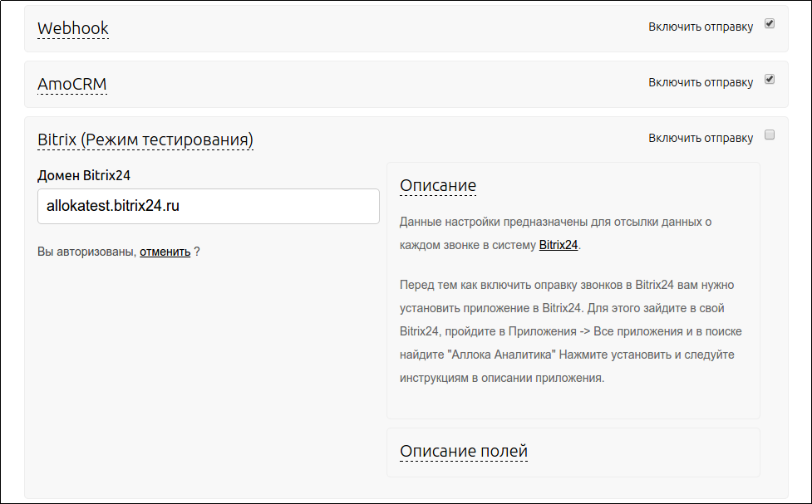Click the AmoCRM 'Включить отправку' label

[701, 83]
